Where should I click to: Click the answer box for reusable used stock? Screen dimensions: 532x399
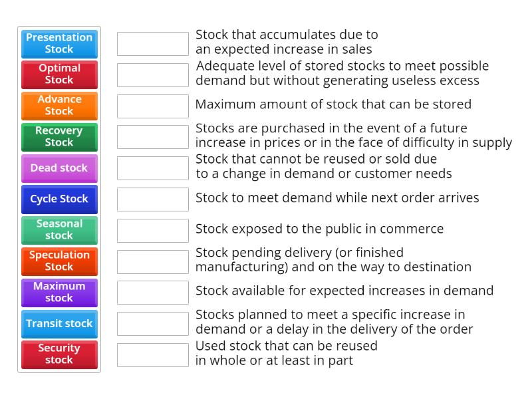coord(152,355)
